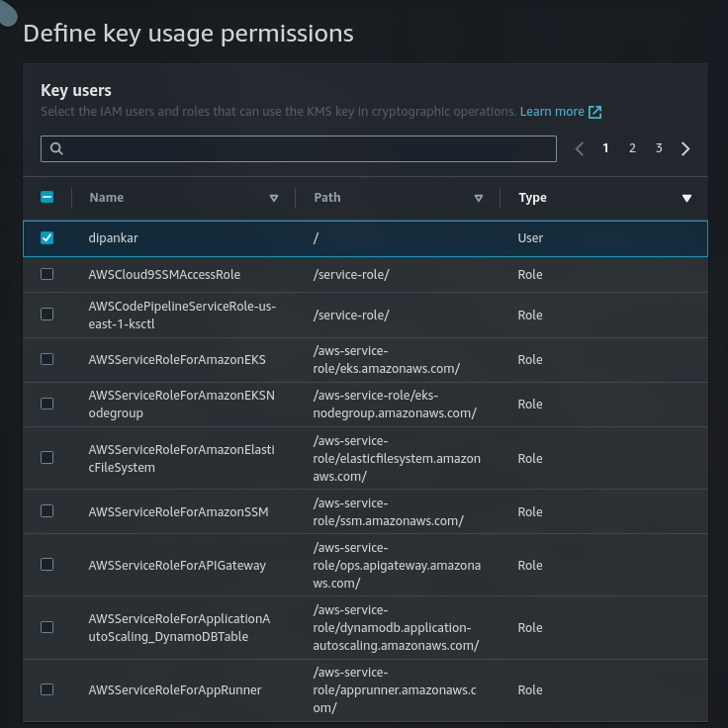Go to previous page with left chevron

pos(579,148)
